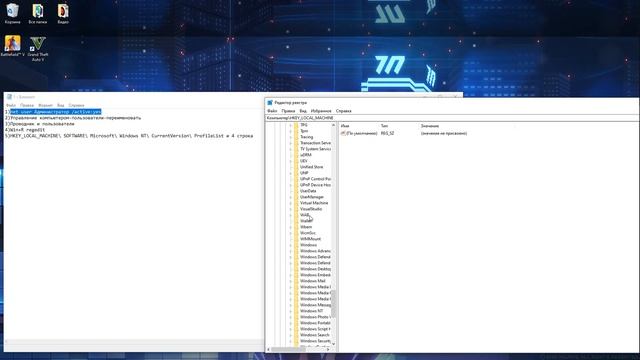This screenshot has width=640, height=360.
Task: Open Справка menu in the Notepad window
Action: pyautogui.click(x=76, y=105)
